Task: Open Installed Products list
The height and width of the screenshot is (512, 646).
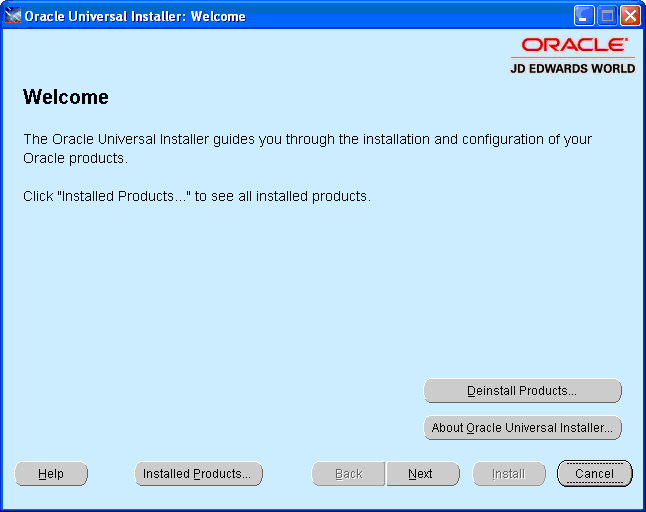Action: (x=198, y=473)
